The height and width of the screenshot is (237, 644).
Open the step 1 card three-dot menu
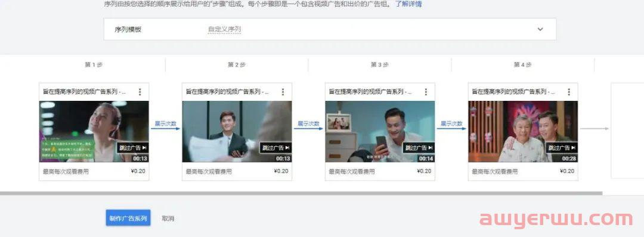[x=140, y=92]
